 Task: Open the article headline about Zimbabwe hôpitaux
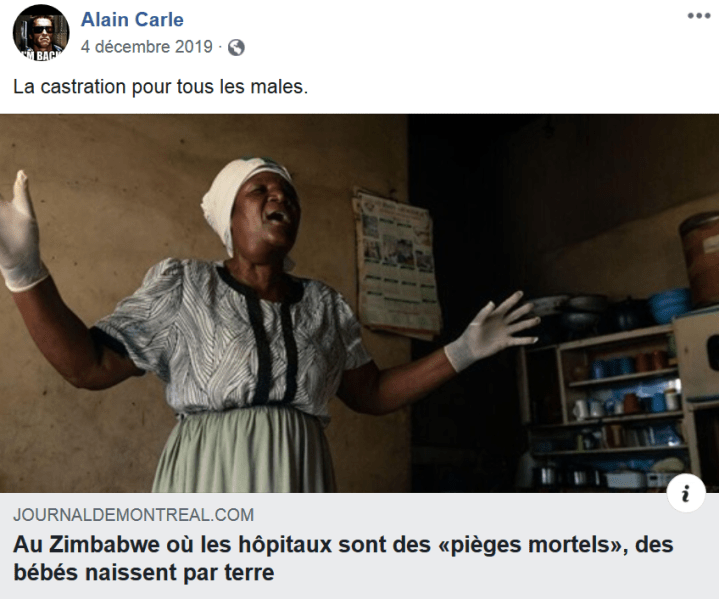[x=343, y=558]
